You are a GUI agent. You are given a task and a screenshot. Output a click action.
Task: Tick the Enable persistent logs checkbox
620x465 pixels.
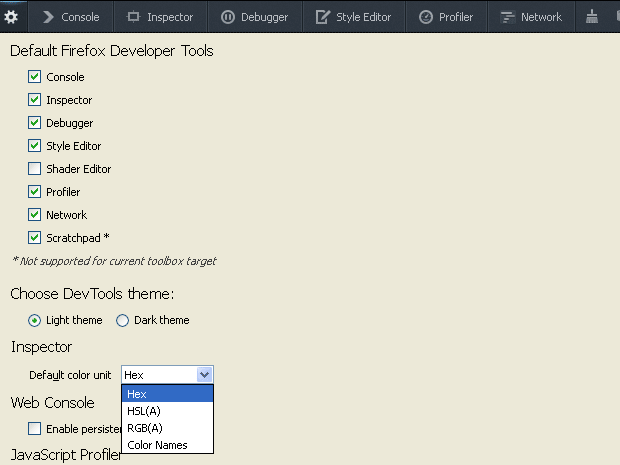(34, 429)
